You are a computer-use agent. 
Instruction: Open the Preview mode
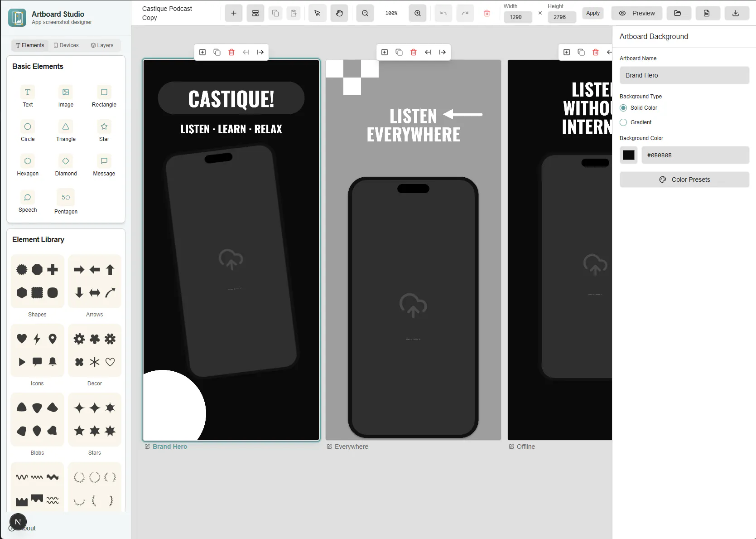(637, 13)
